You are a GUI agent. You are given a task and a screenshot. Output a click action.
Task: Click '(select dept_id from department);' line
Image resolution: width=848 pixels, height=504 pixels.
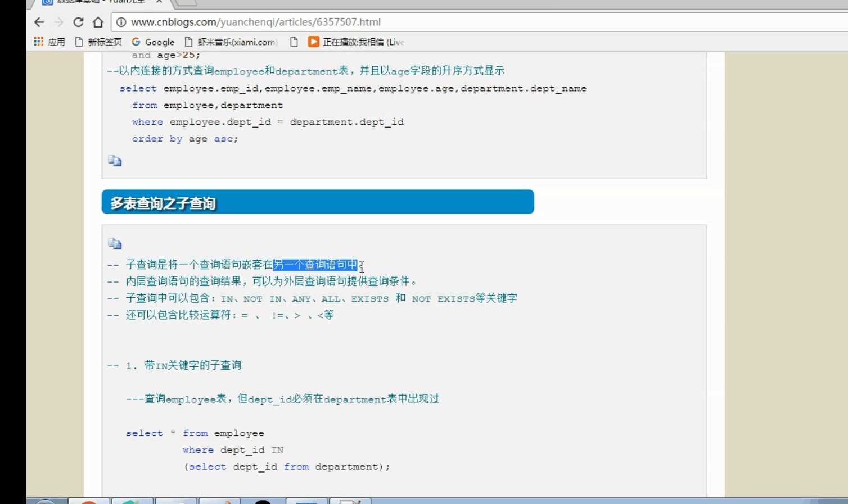point(287,467)
